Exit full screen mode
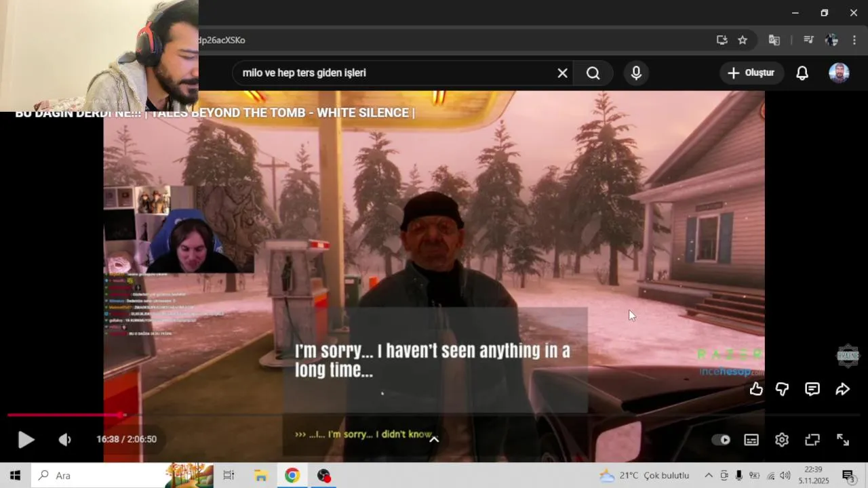 point(843,439)
